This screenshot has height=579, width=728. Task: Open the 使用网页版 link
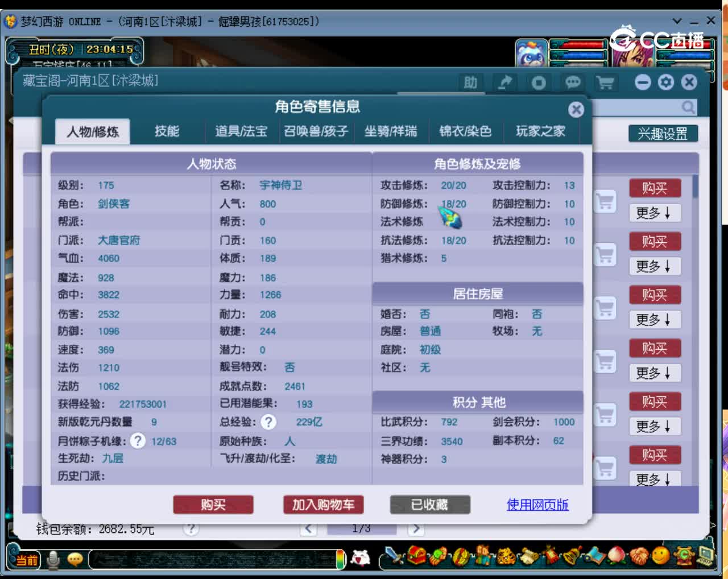(537, 504)
